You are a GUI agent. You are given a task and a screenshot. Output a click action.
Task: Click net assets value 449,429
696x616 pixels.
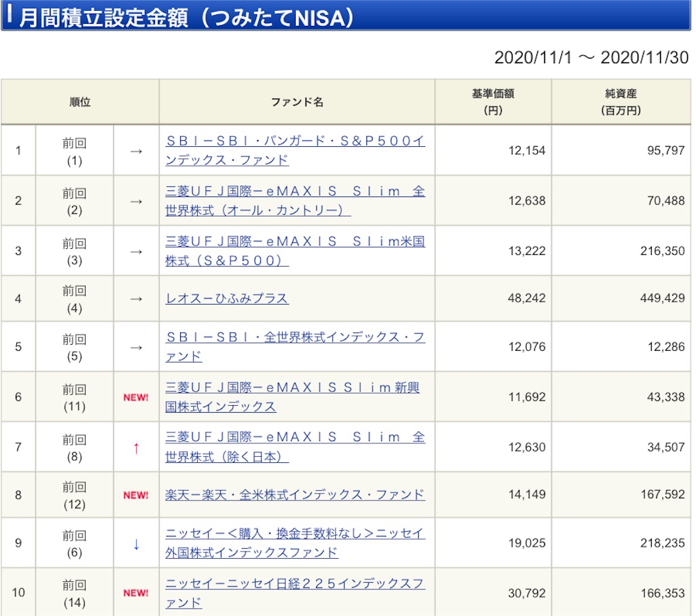click(x=662, y=298)
